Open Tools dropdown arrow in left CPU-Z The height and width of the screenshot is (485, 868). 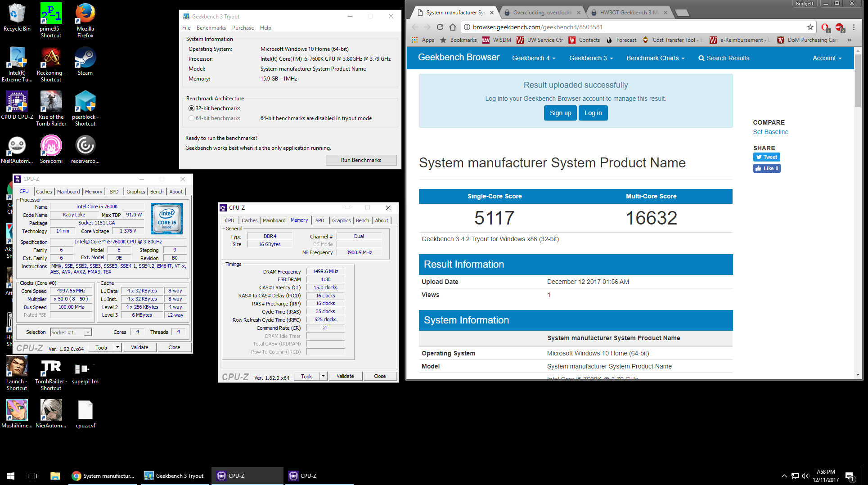pyautogui.click(x=117, y=347)
